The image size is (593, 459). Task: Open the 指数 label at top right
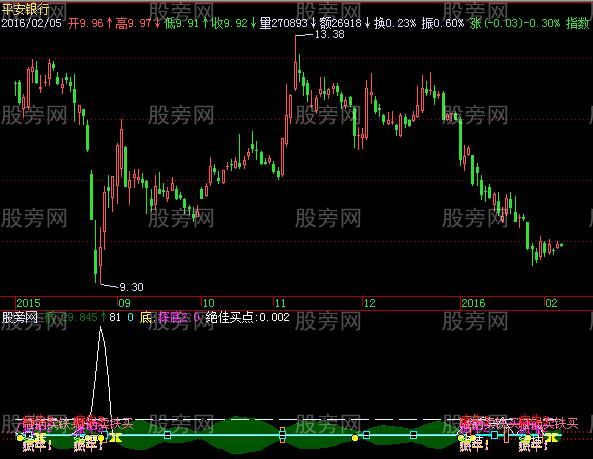coord(577,23)
